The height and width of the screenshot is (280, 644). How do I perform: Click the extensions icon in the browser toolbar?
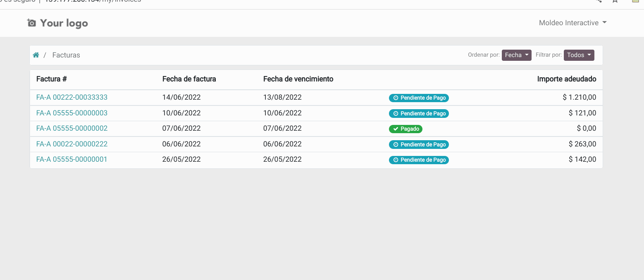635,2
